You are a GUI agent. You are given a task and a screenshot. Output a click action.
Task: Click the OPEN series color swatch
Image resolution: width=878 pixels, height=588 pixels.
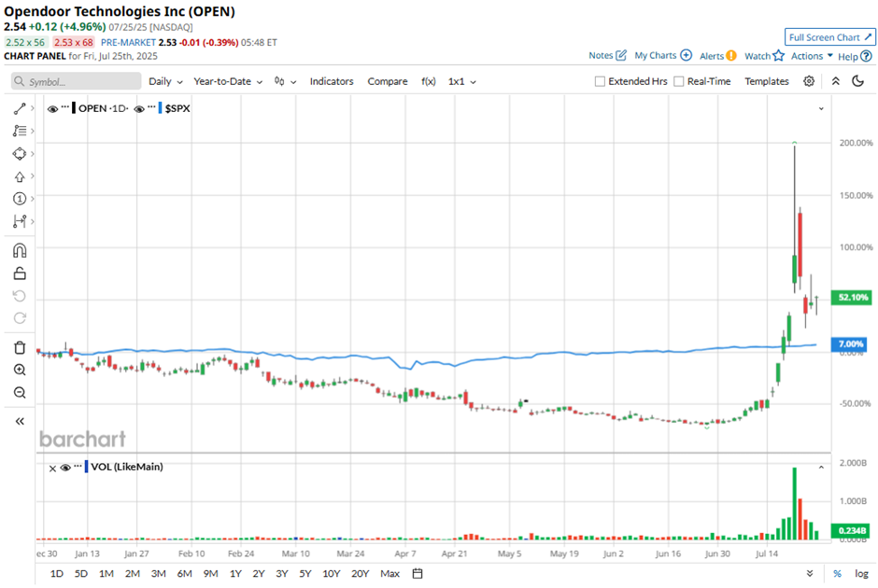[74, 108]
